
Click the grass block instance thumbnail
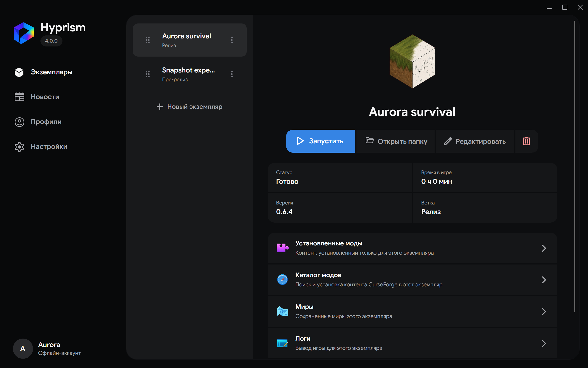[412, 61]
